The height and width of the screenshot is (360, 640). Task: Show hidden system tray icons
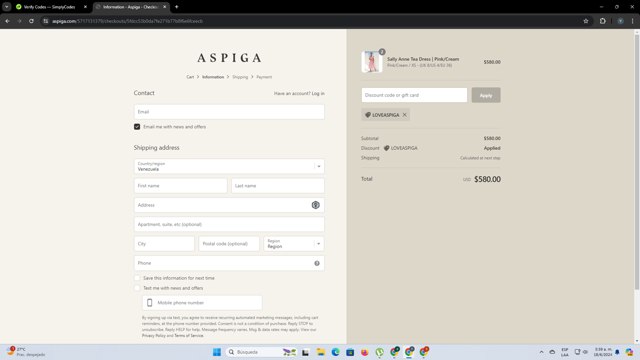[541, 352]
